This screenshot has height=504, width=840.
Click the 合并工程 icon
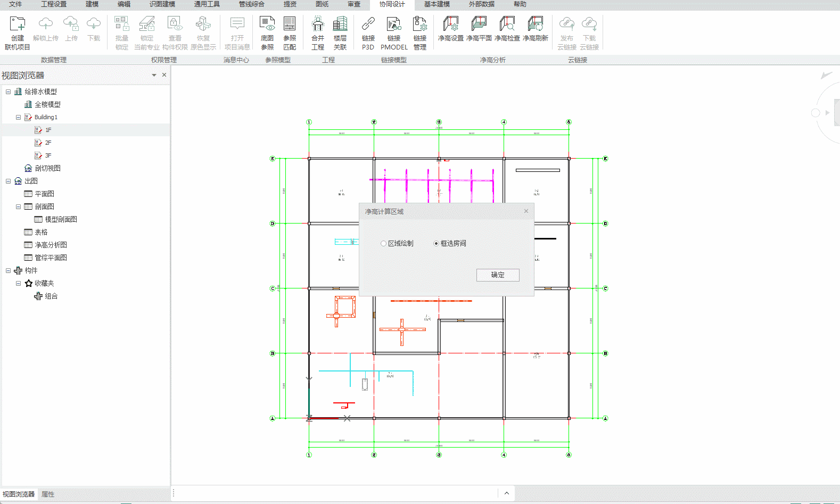tap(318, 24)
